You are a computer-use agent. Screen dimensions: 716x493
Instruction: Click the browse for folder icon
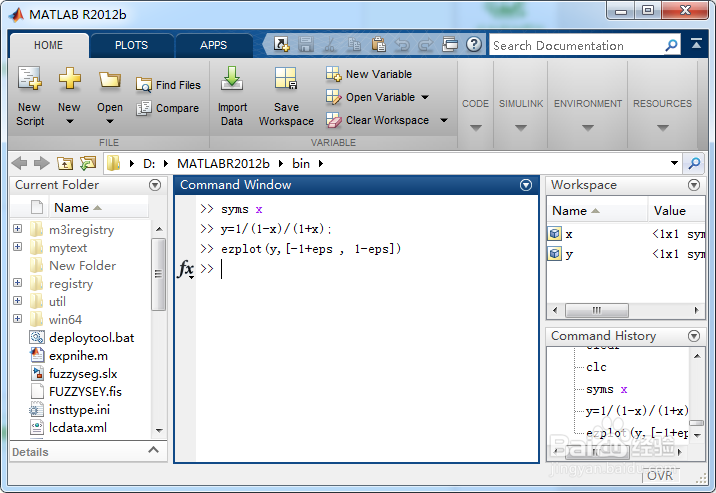coord(88,163)
